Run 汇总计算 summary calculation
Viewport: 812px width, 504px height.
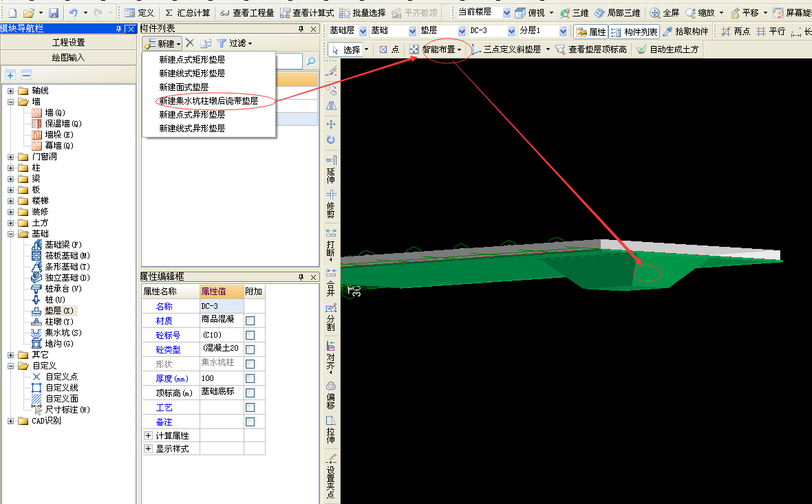pyautogui.click(x=187, y=12)
